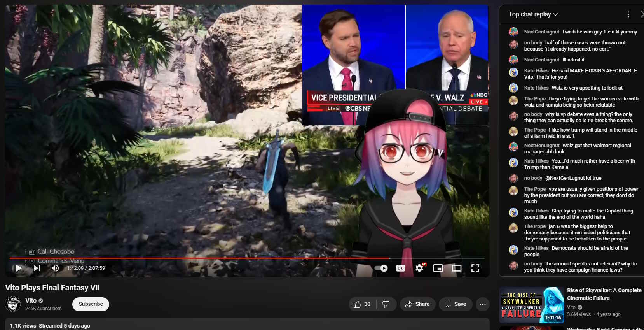Like the video
The image size is (644, 330).
pyautogui.click(x=362, y=304)
